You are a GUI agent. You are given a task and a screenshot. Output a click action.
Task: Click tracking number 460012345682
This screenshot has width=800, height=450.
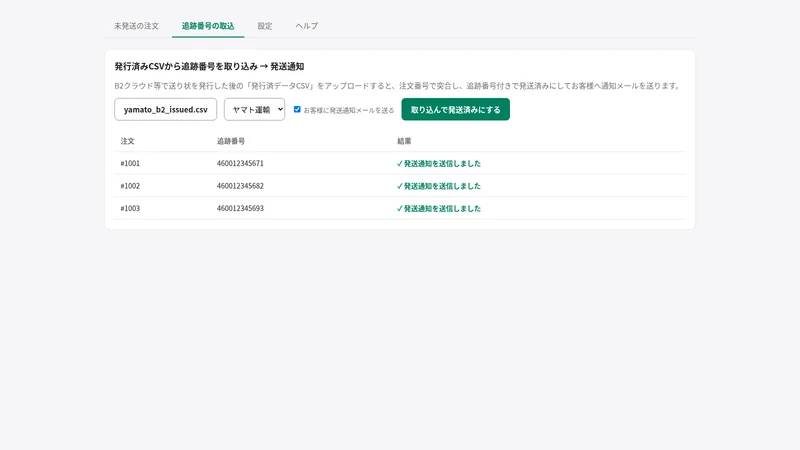tap(240, 186)
